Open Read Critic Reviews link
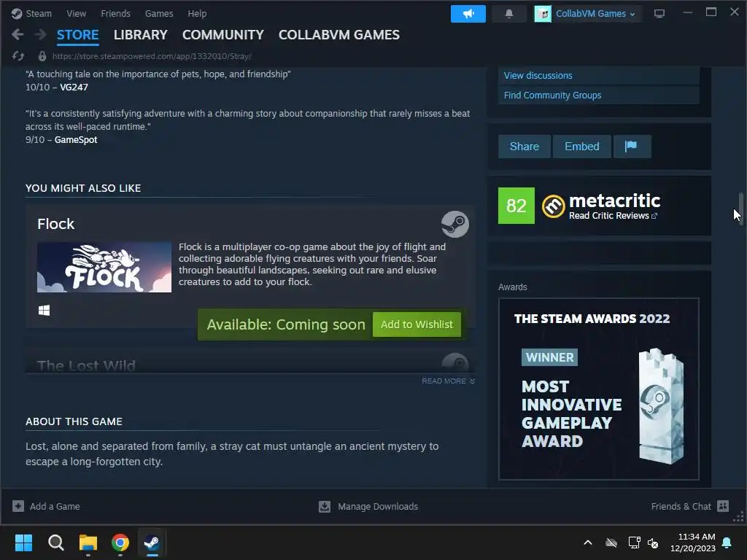 coord(613,216)
